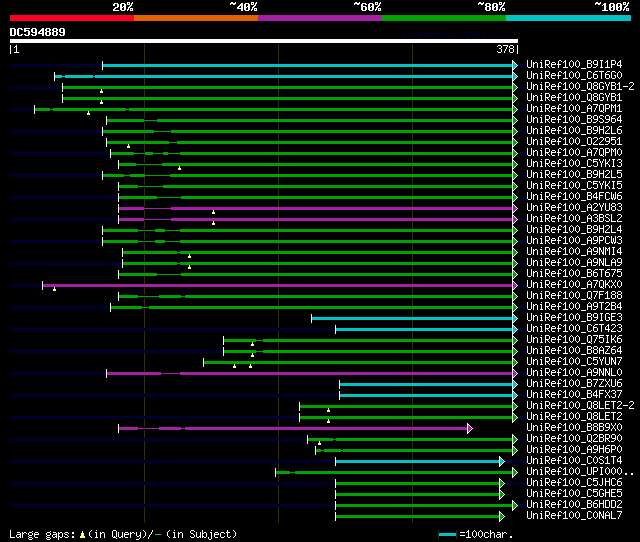Click the purple alignment bar for A7QKX0
Screen dimensions: 640x542
click(x=278, y=285)
